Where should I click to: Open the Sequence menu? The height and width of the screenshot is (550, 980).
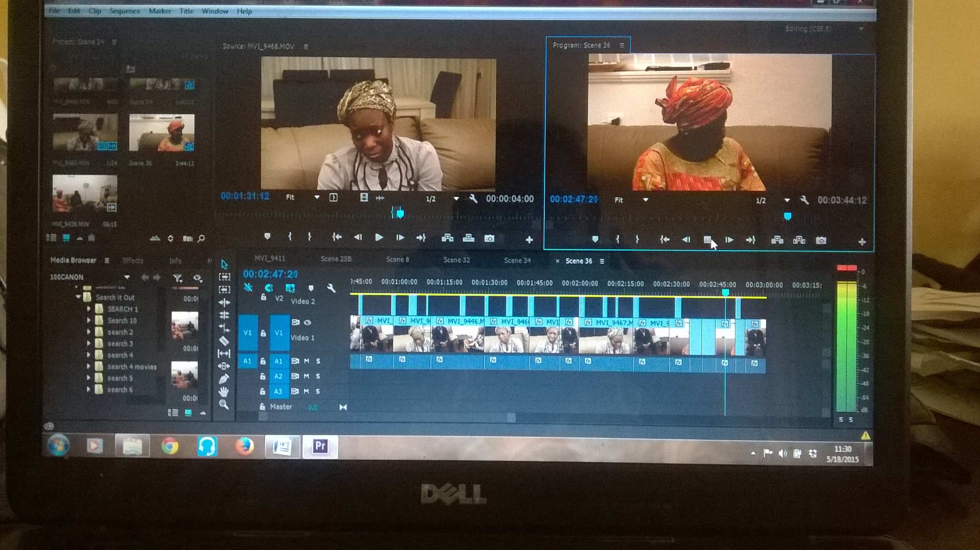point(124,11)
